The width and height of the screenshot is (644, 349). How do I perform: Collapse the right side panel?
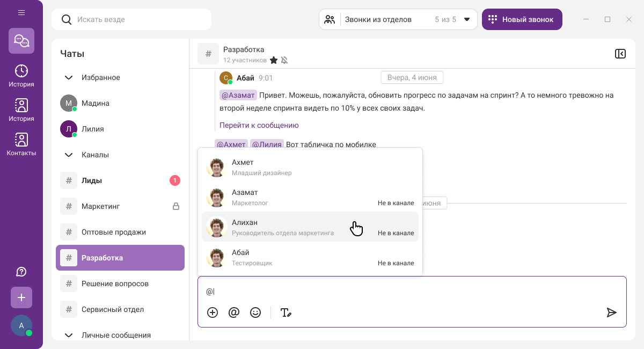pyautogui.click(x=620, y=54)
